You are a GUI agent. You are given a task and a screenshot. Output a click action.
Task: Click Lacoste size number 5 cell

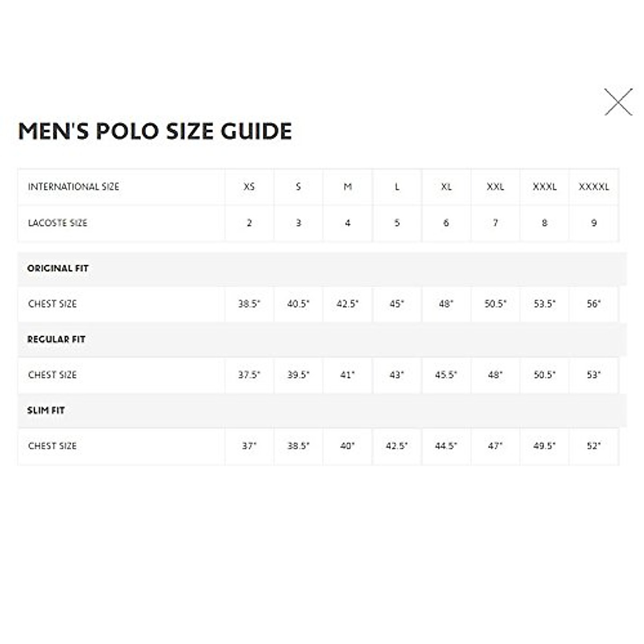pos(397,223)
